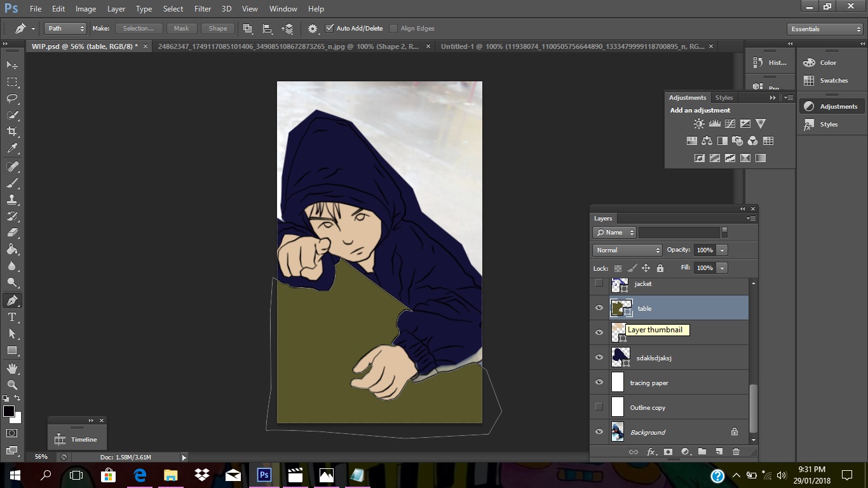The width and height of the screenshot is (868, 488).
Task: Select the Zoom tool
Action: 12,385
